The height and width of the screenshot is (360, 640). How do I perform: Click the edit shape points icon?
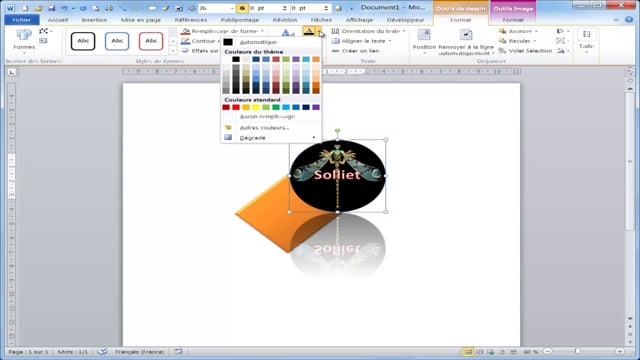tap(44, 31)
